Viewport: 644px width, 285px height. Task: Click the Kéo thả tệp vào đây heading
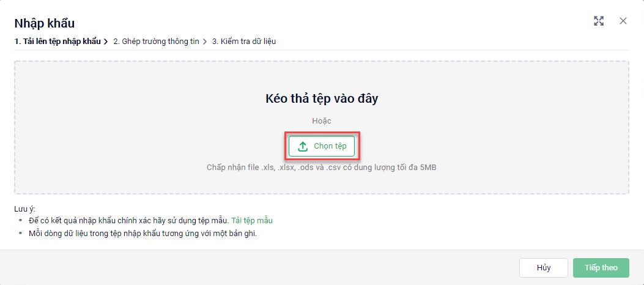(x=322, y=99)
